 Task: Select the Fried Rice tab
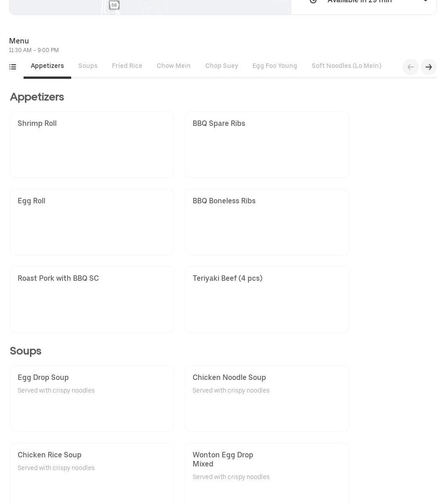(x=127, y=66)
